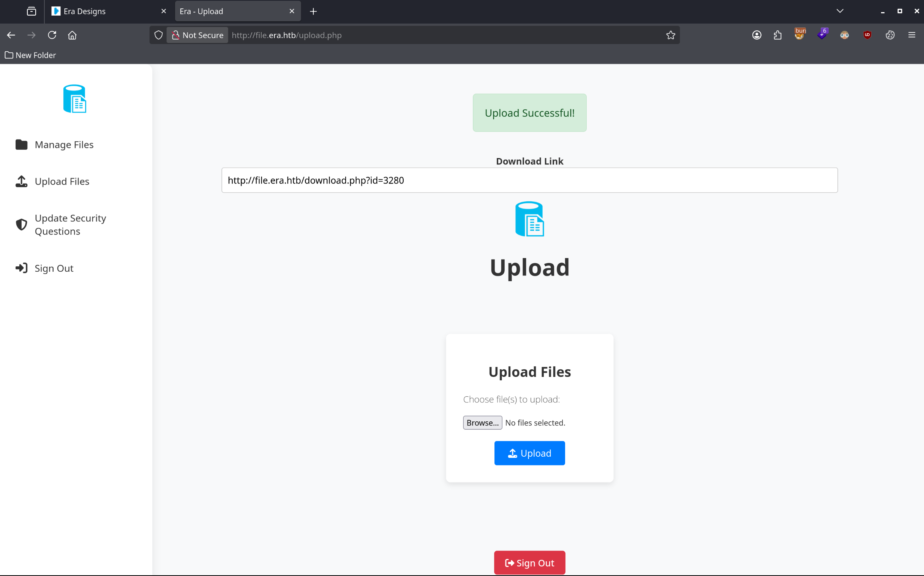
Task: Click the sidebar Sign Out arrow icon
Action: coord(21,268)
